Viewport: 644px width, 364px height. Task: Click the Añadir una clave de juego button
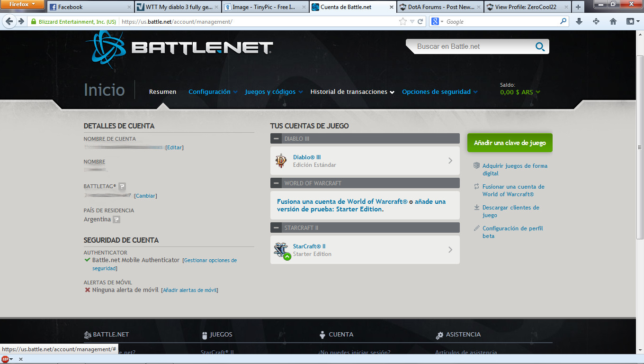pyautogui.click(x=510, y=143)
